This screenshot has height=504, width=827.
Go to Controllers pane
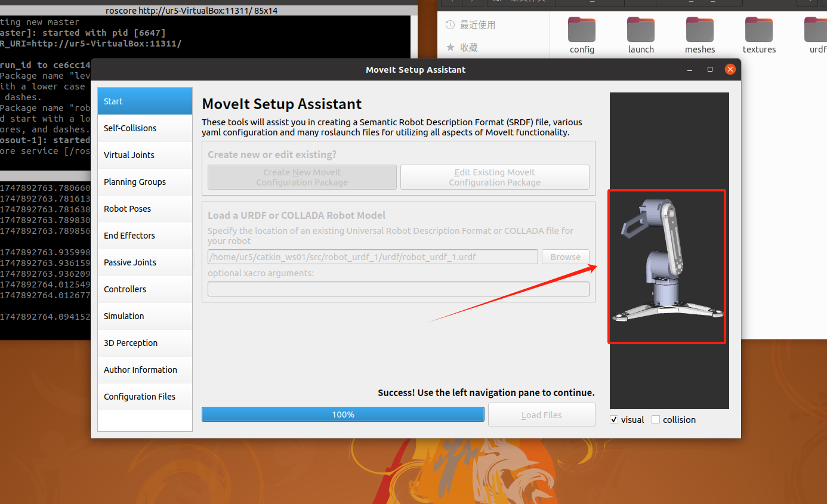pos(145,289)
